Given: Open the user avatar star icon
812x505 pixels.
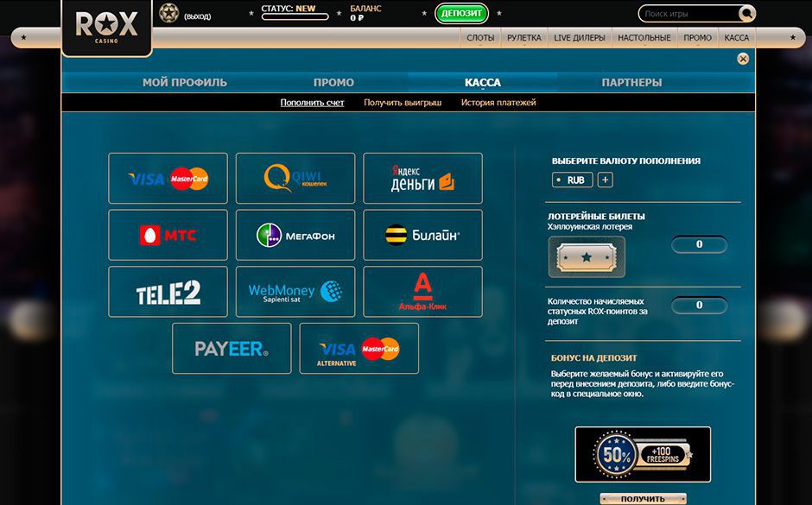Looking at the screenshot, I should pos(168,13).
